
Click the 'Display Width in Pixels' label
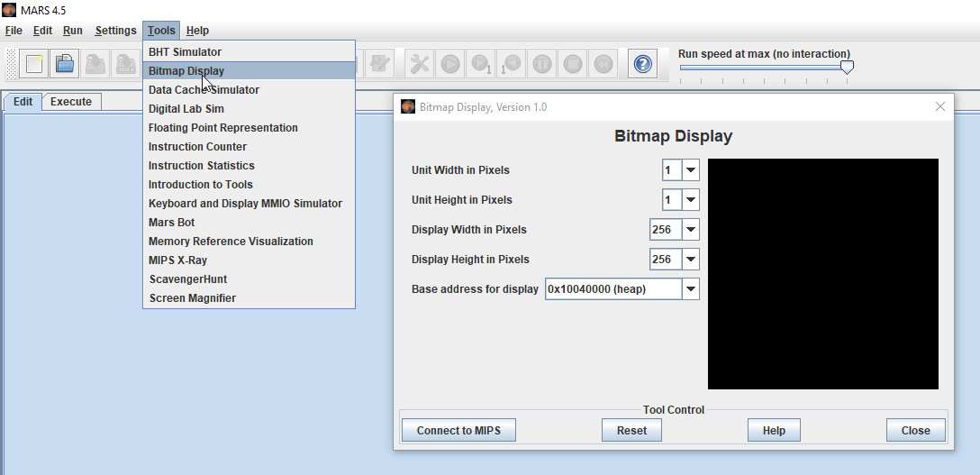(468, 229)
